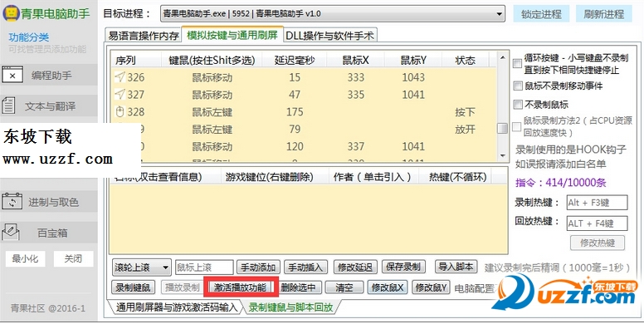Viewport: 644px width, 324px height.
Task: Switch to 录制键鼠与脚本回放 bottom tab
Action: pos(290,307)
